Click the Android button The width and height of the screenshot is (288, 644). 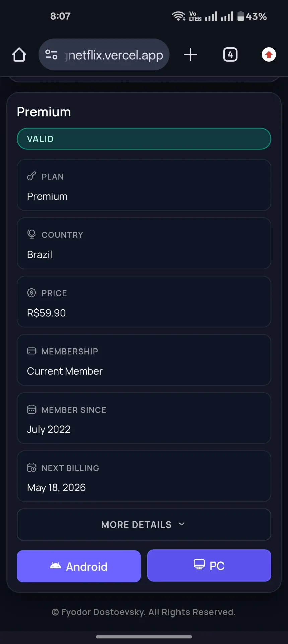point(79,566)
